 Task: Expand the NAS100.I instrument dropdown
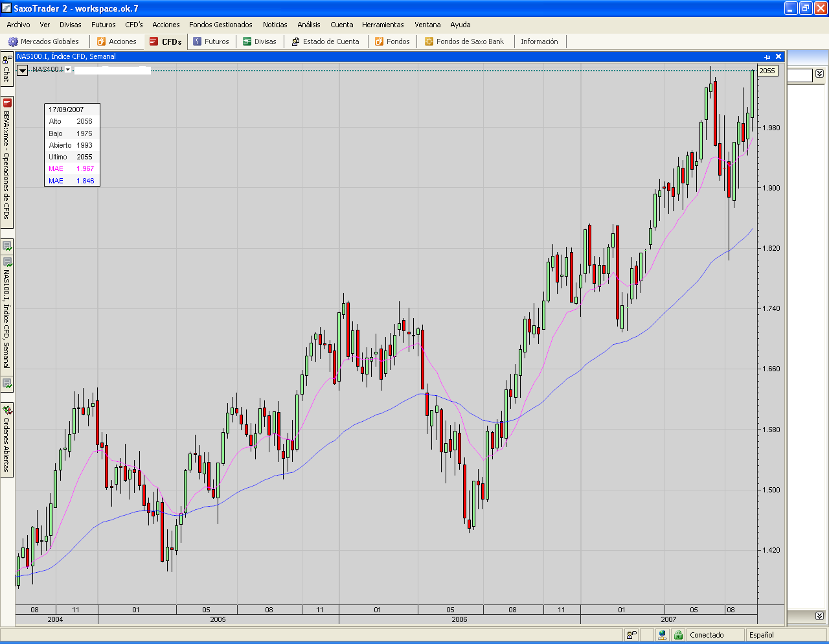click(x=68, y=69)
